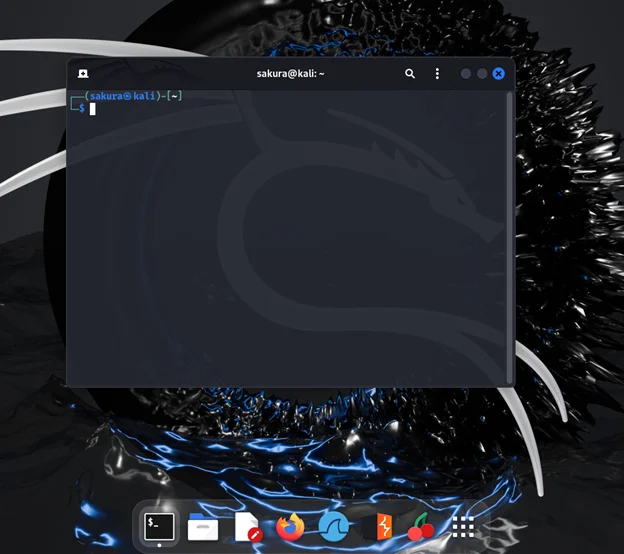Click the (sakura㉿kali) prompt text
Viewport: 624px width, 554px height.
[122, 96]
